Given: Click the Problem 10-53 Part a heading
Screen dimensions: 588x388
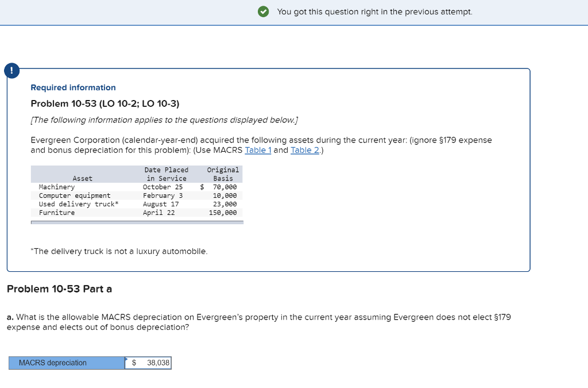Looking at the screenshot, I should 59,289.
